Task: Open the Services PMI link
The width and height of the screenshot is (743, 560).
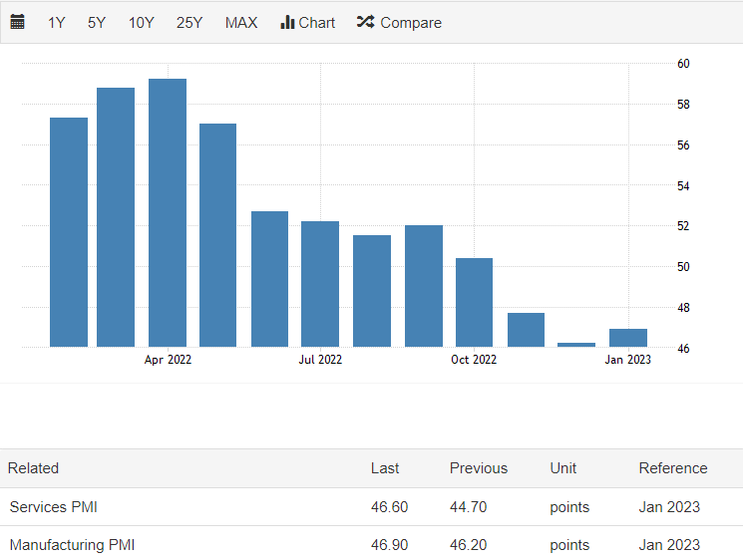Action: (54, 507)
